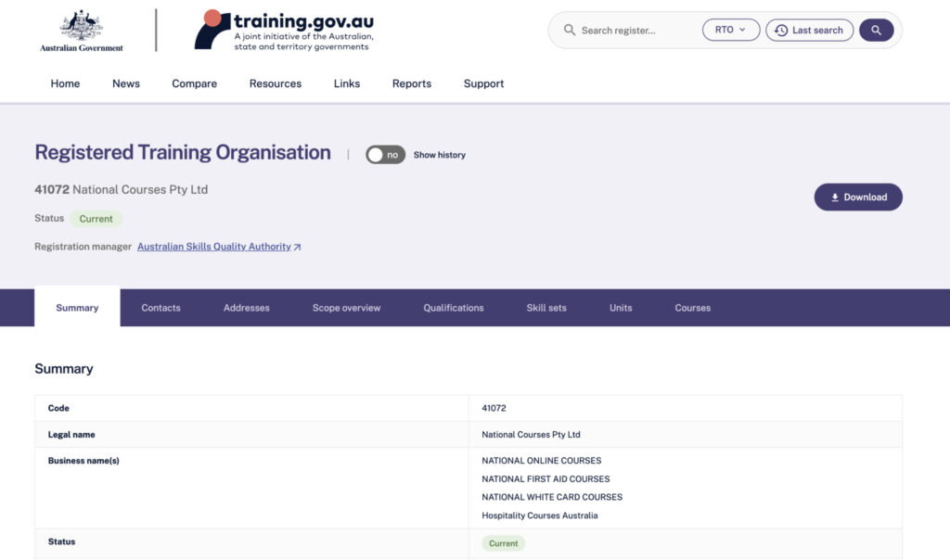This screenshot has height=560, width=950.
Task: Open the News menu item
Action: pos(126,83)
